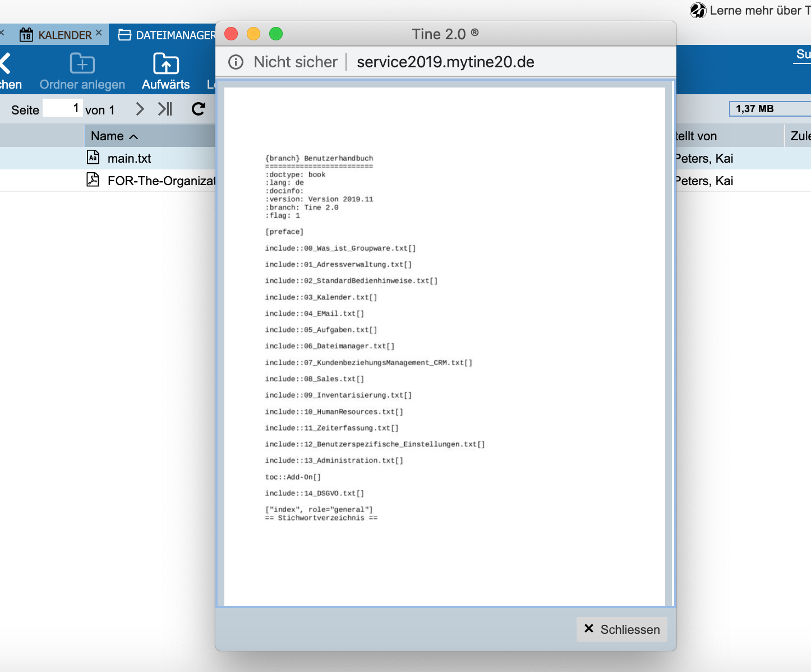Click the page number input field
Viewport: 811px width, 672px height.
(x=63, y=108)
